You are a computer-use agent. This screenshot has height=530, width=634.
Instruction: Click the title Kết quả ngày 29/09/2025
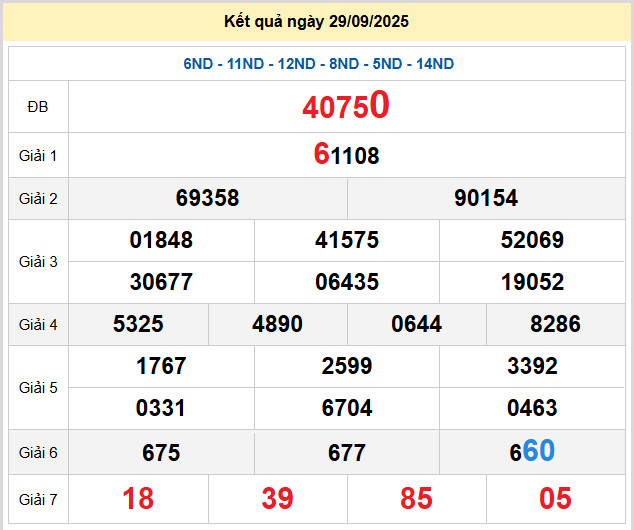pos(317,21)
